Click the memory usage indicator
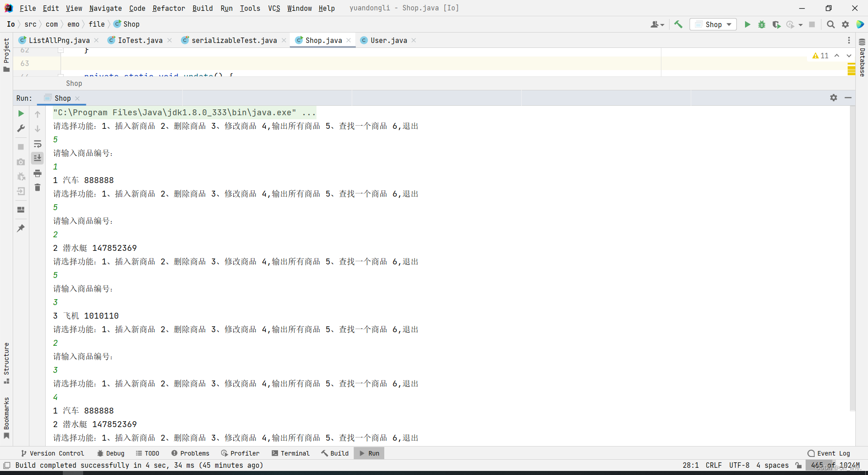868x475 pixels. (835, 465)
